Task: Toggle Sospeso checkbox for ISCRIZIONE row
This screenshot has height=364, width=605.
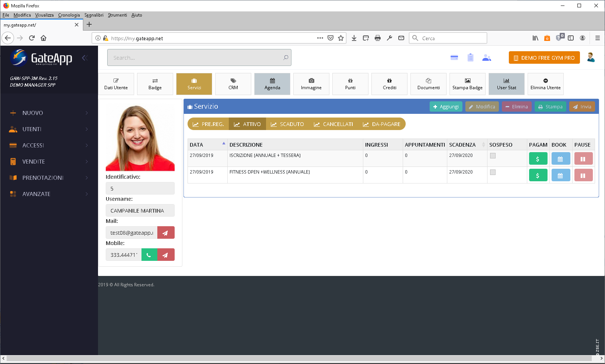Action: (x=493, y=156)
